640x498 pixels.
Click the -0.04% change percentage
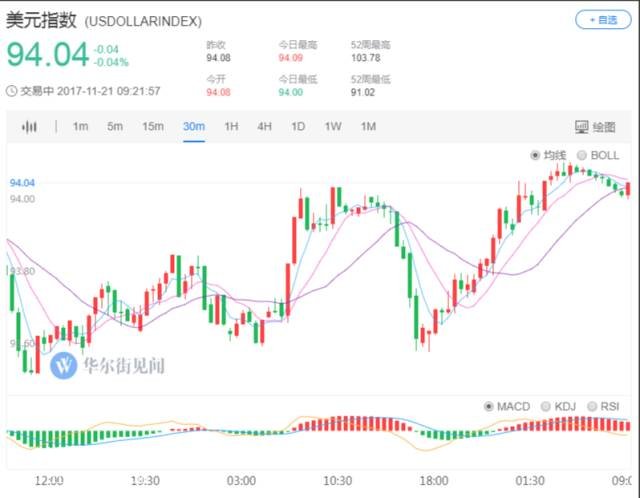pos(111,62)
